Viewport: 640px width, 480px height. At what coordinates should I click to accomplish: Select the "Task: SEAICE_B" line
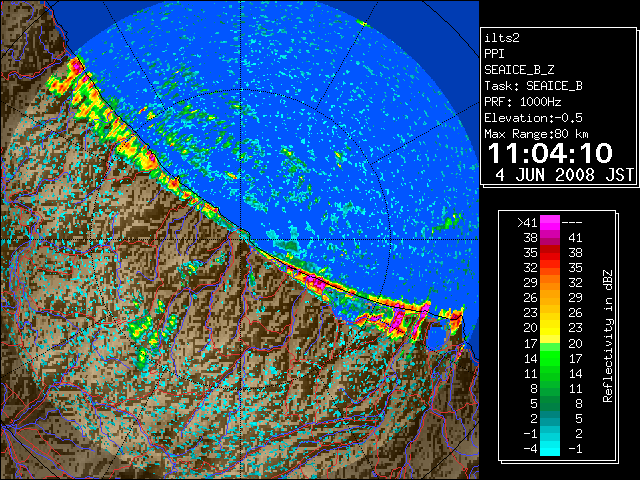[x=533, y=86]
